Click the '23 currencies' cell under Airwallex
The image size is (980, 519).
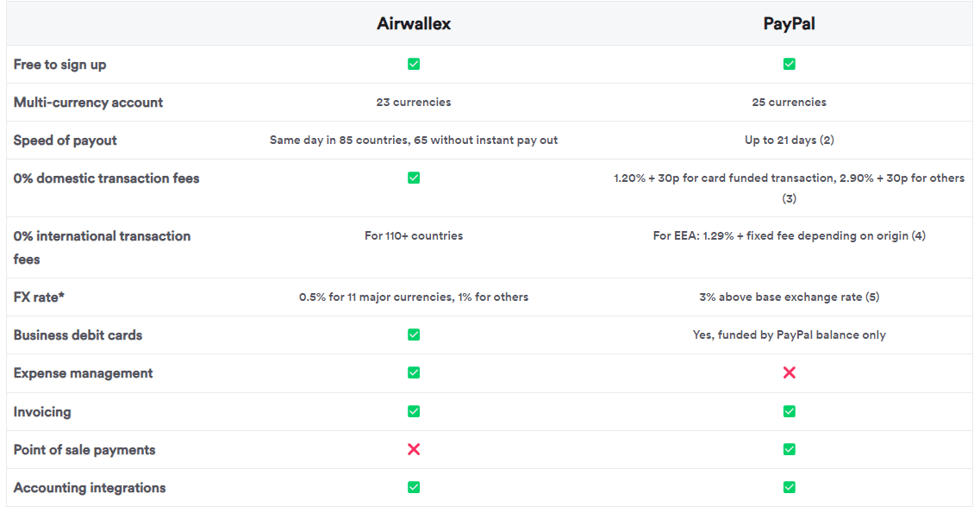(414, 102)
